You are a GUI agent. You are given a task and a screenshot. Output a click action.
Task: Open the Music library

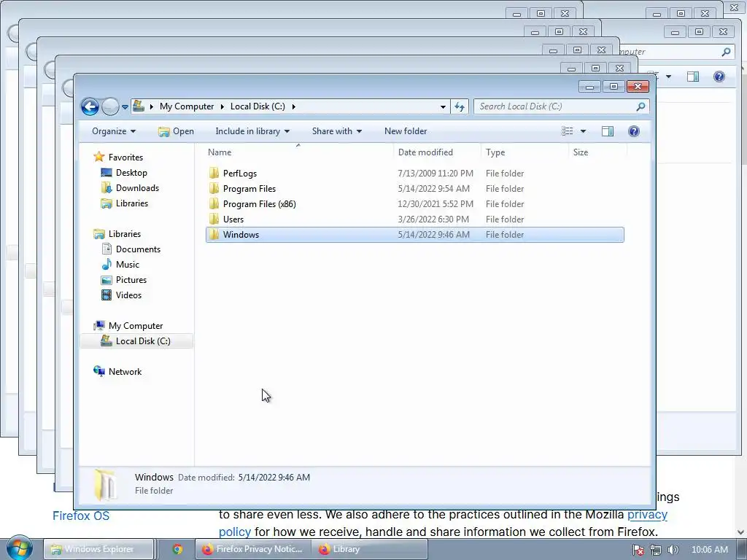(x=127, y=264)
